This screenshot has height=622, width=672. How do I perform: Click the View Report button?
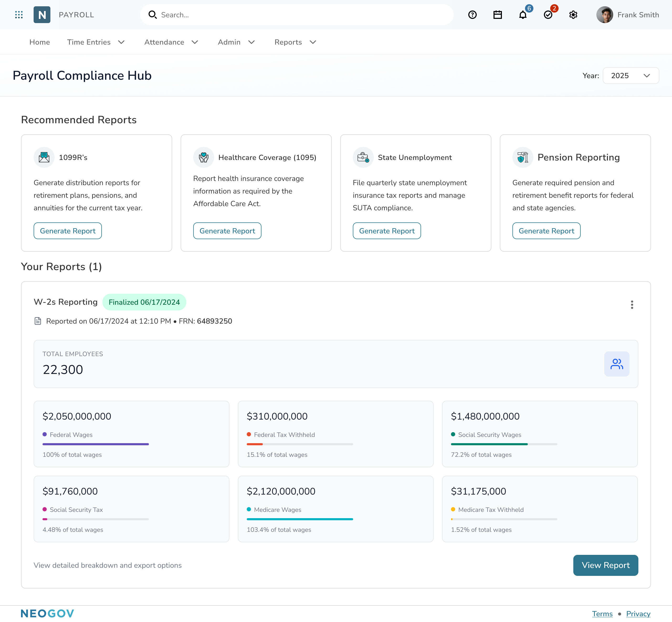point(605,565)
